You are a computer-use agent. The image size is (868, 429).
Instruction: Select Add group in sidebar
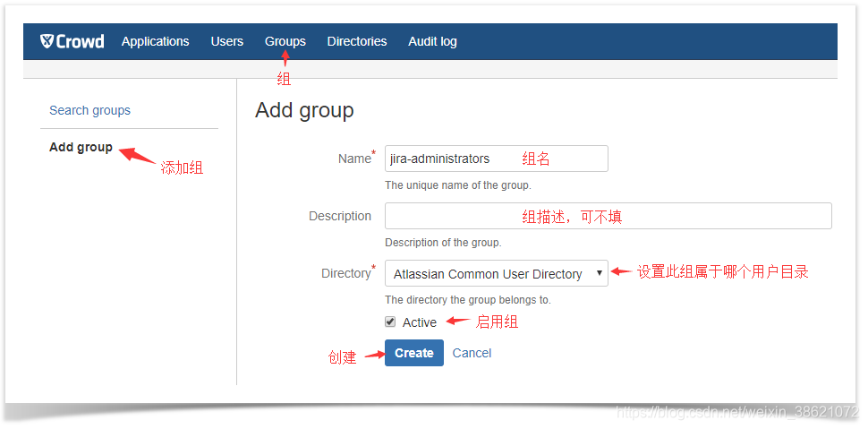pos(81,148)
